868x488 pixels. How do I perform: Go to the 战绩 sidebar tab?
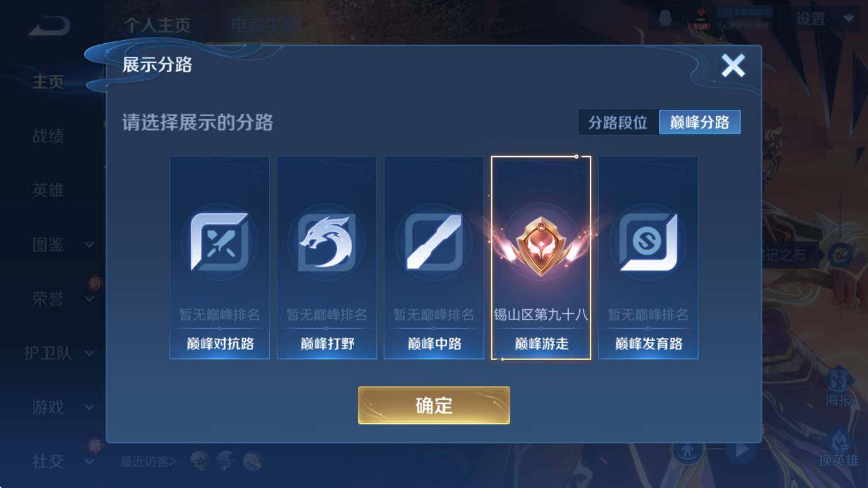click(48, 136)
